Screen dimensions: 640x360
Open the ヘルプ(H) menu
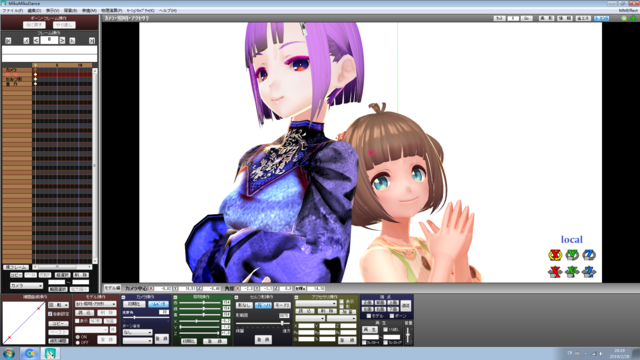click(167, 11)
